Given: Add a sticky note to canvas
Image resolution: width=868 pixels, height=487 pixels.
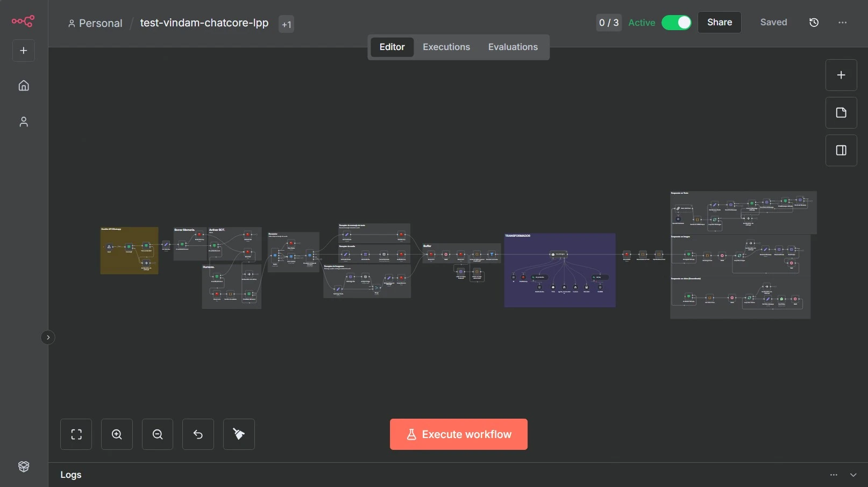Looking at the screenshot, I should click(841, 112).
